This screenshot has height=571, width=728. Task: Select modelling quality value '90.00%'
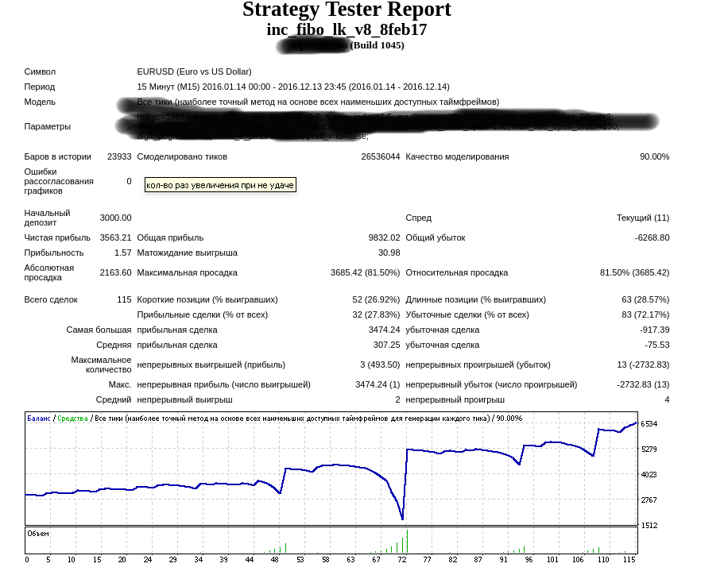pyautogui.click(x=655, y=156)
